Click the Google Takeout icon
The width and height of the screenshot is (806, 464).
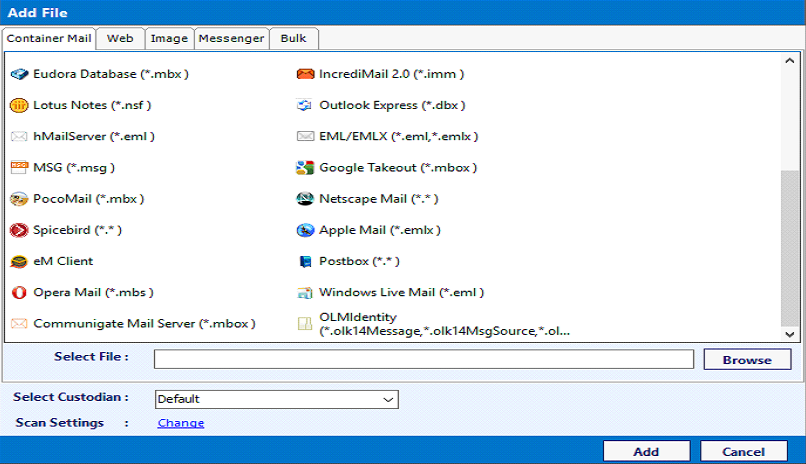pos(305,168)
